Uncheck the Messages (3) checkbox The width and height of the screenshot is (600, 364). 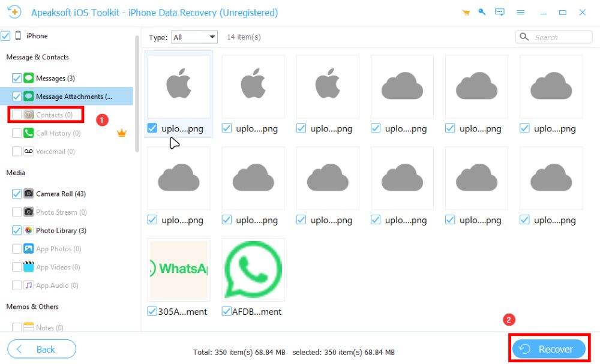[x=16, y=78]
